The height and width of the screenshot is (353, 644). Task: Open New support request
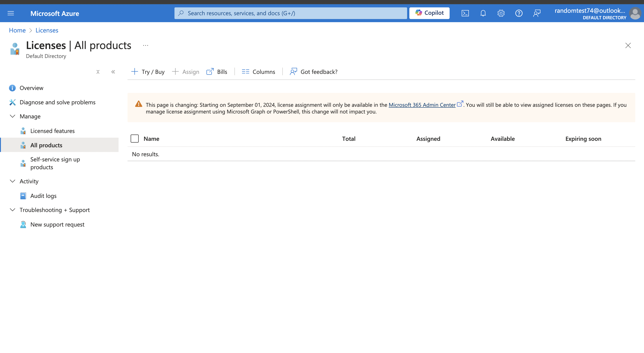(57, 225)
